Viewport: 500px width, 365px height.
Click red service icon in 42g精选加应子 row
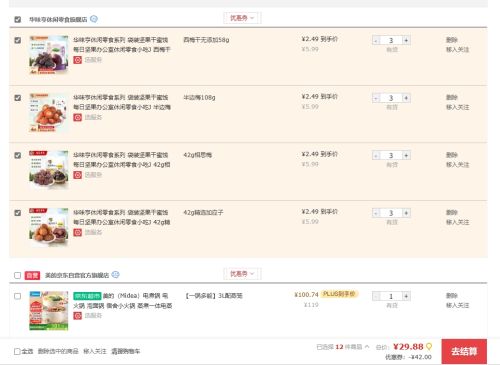pos(78,232)
